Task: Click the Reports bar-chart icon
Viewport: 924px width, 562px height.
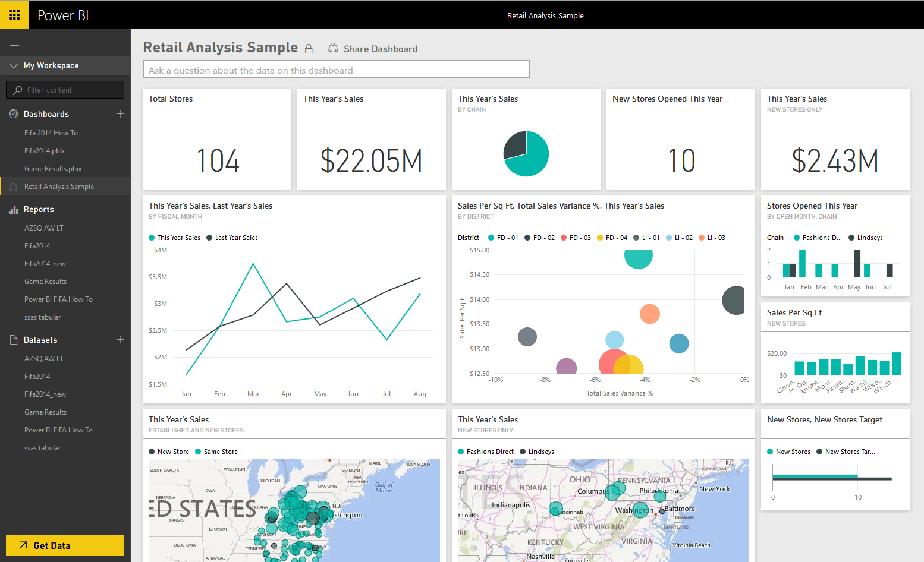Action: [13, 209]
